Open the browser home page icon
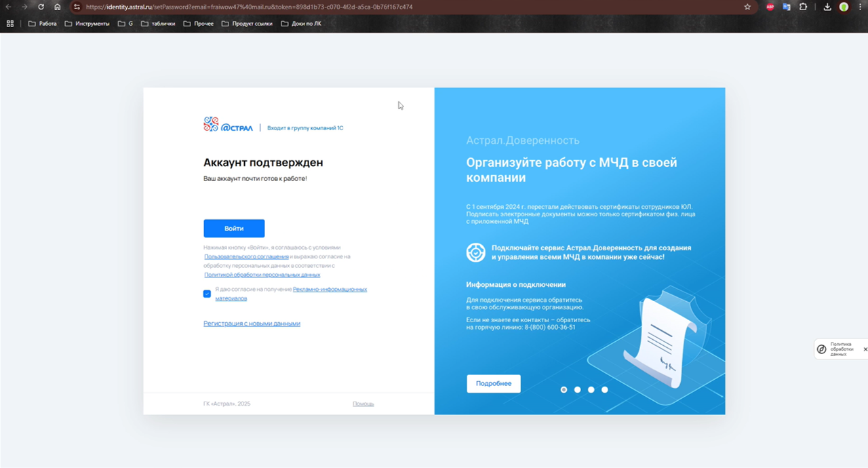This screenshot has width=868, height=468. (58, 7)
